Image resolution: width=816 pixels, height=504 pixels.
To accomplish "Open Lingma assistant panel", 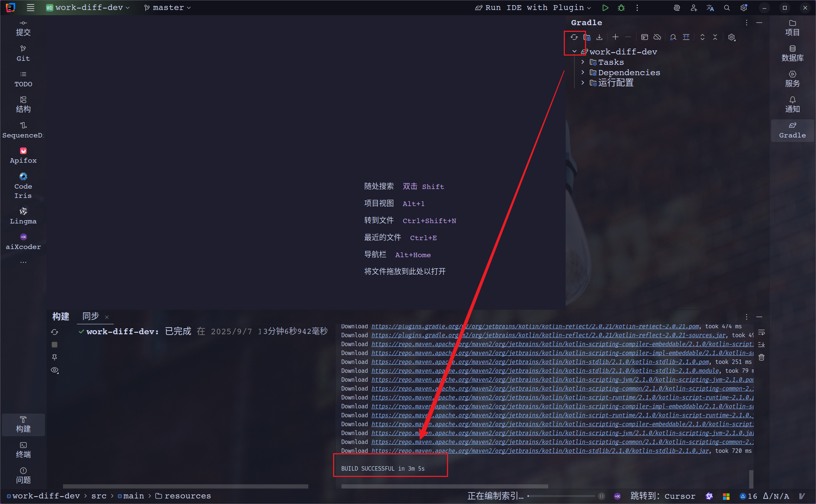I will 23,216.
